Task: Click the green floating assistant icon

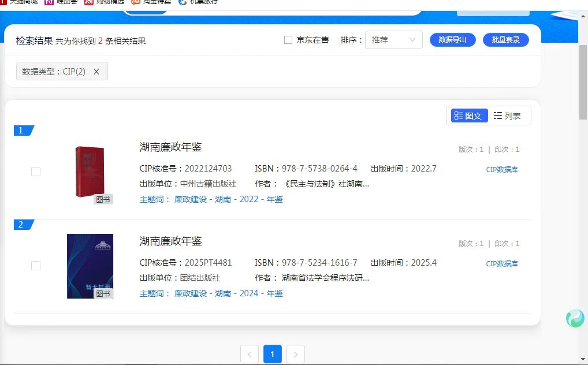Action: (x=575, y=318)
